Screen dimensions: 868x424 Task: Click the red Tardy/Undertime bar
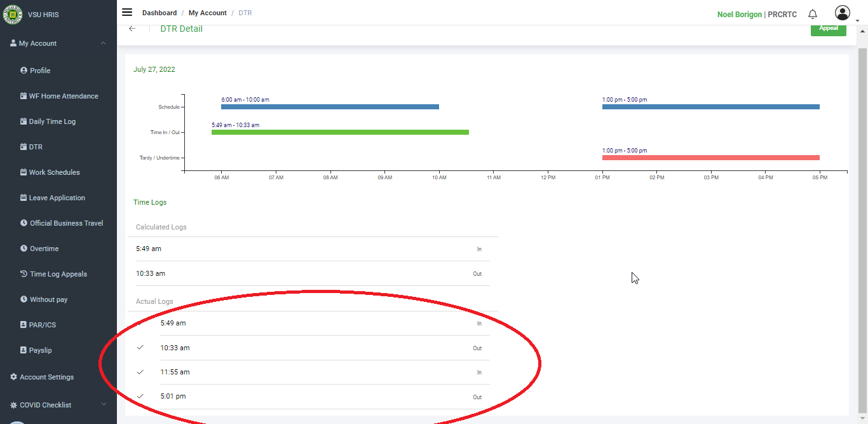710,158
